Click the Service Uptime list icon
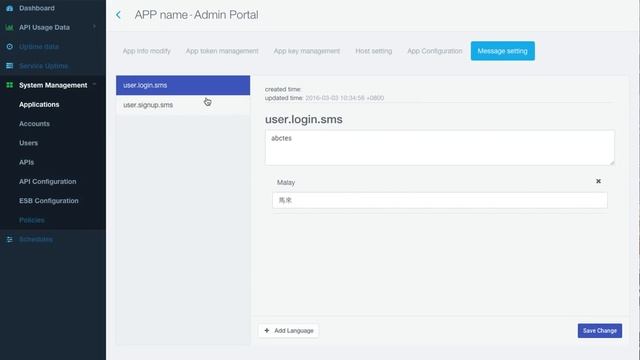 (x=9, y=66)
